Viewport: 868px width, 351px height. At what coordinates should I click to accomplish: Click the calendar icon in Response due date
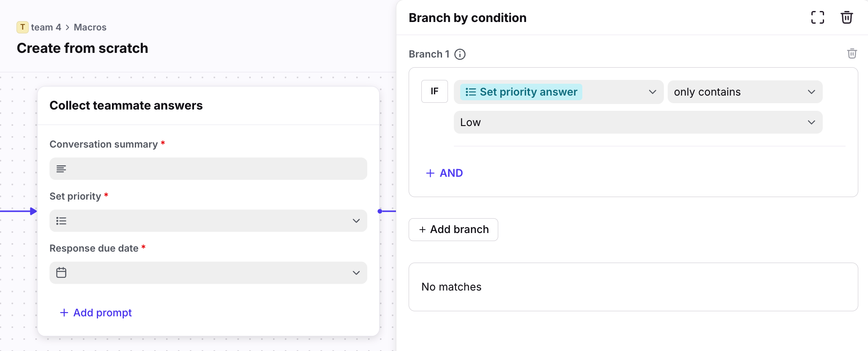point(61,273)
